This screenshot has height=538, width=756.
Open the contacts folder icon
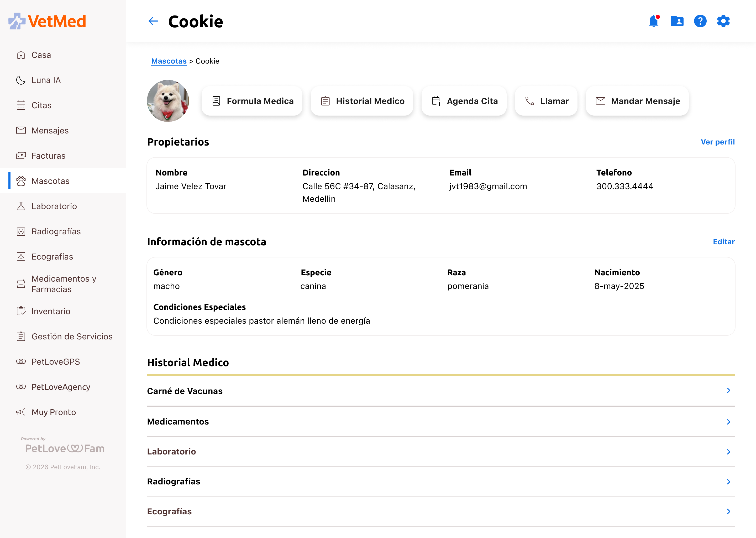point(677,21)
